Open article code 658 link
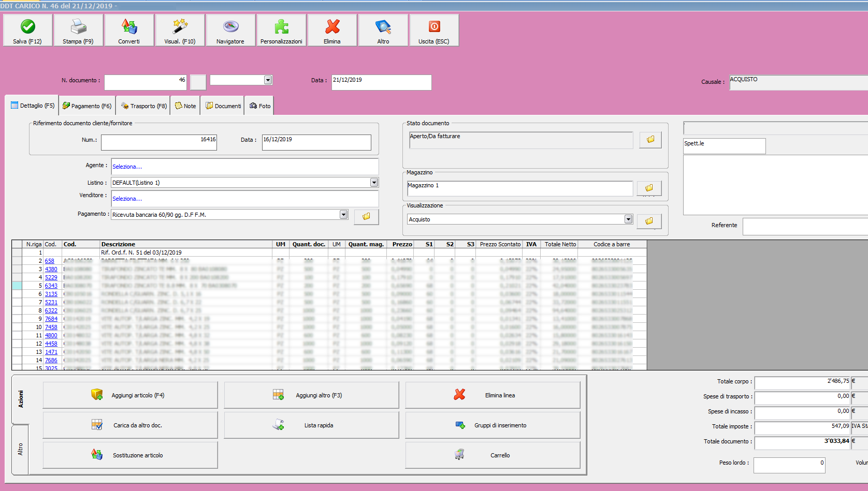The height and width of the screenshot is (491, 868). coord(49,261)
